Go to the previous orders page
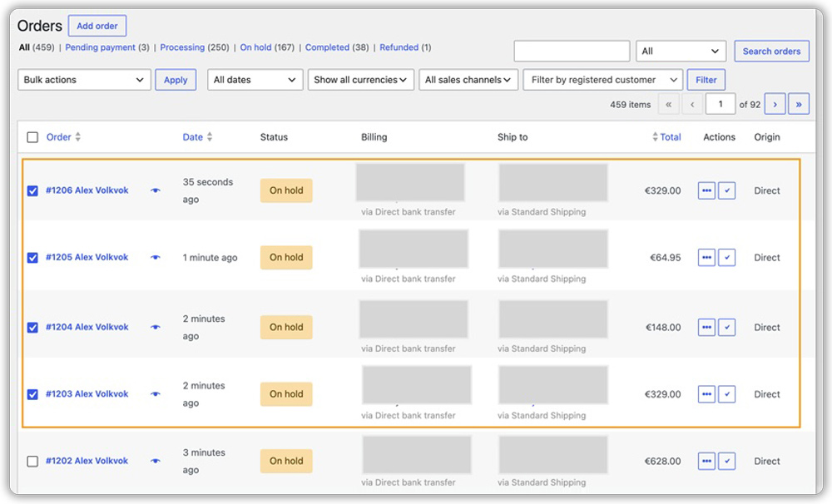 [692, 104]
